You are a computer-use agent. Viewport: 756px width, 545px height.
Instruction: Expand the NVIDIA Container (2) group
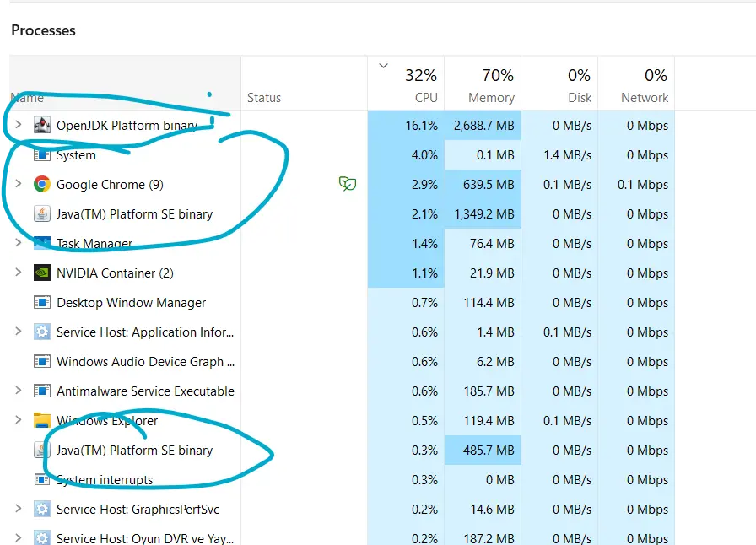[19, 272]
